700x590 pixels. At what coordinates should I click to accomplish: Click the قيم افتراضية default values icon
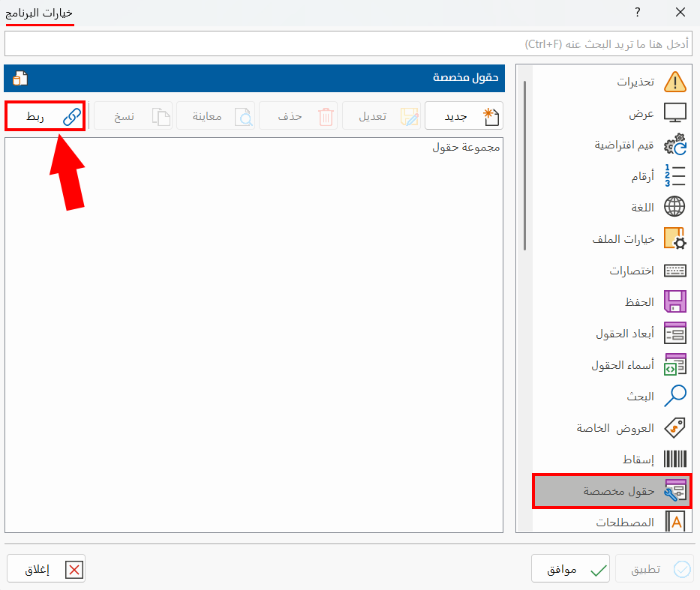pos(674,145)
